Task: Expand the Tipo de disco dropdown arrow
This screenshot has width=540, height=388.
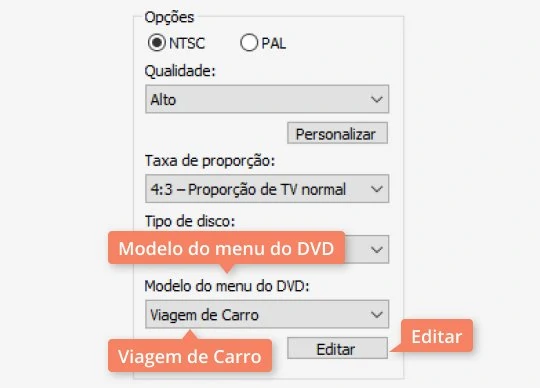Action: click(377, 249)
